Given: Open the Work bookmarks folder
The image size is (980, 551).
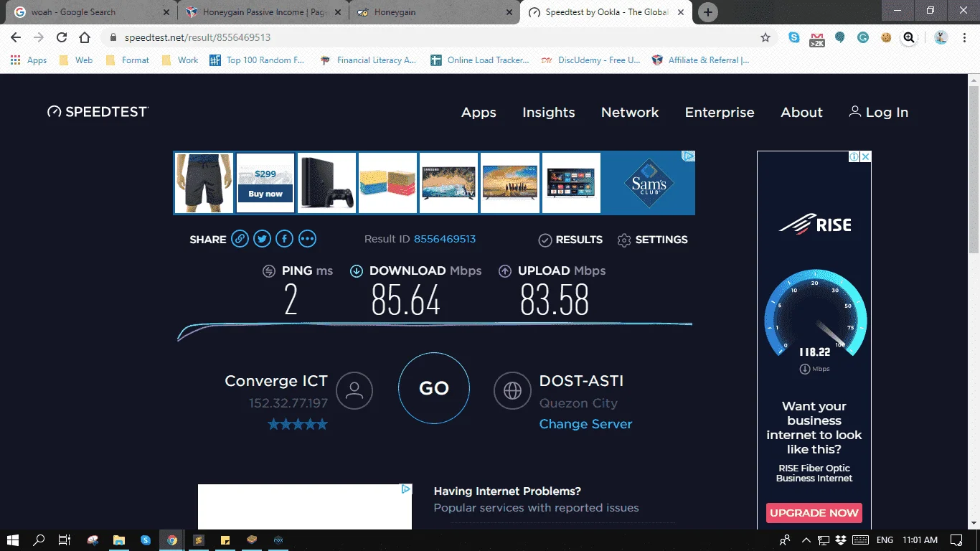Looking at the screenshot, I should point(180,60).
